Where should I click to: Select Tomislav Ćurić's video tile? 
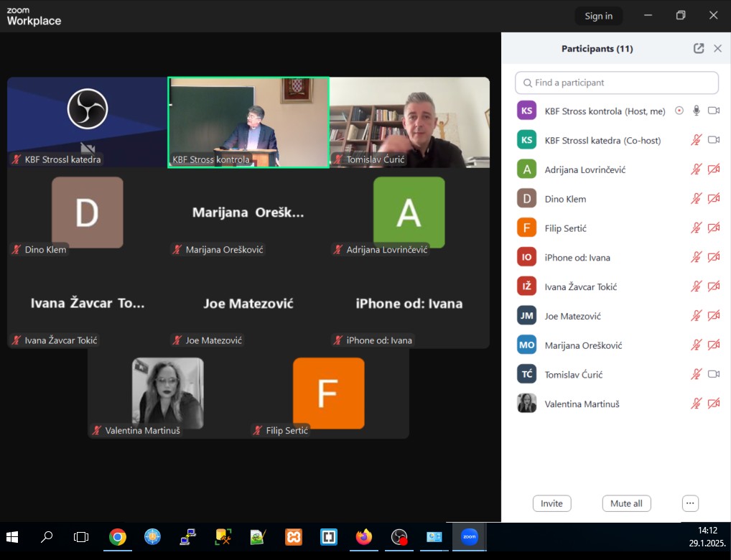pyautogui.click(x=409, y=122)
